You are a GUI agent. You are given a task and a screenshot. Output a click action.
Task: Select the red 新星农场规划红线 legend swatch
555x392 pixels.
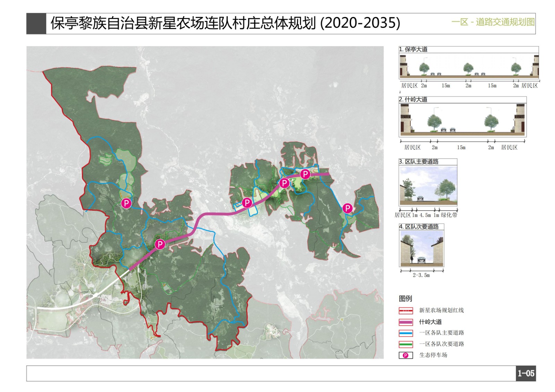pyautogui.click(x=405, y=311)
